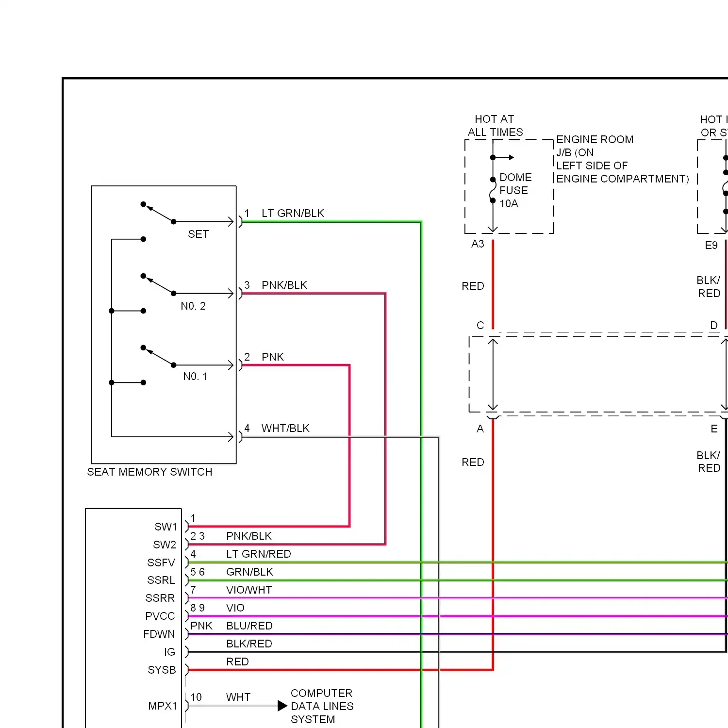Click the pin numbers 8 9 at PVCC

[x=198, y=608]
